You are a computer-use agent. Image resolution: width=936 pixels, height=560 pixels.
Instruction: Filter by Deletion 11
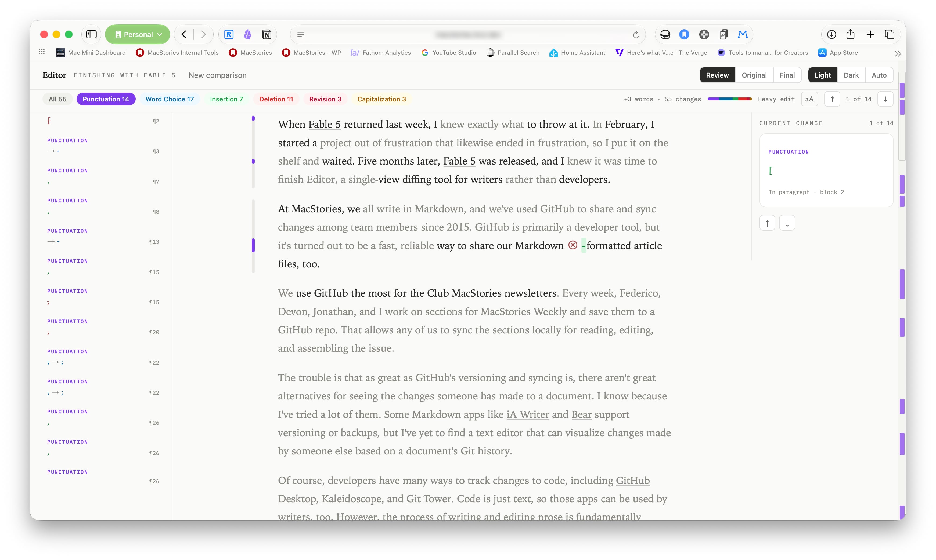276,99
